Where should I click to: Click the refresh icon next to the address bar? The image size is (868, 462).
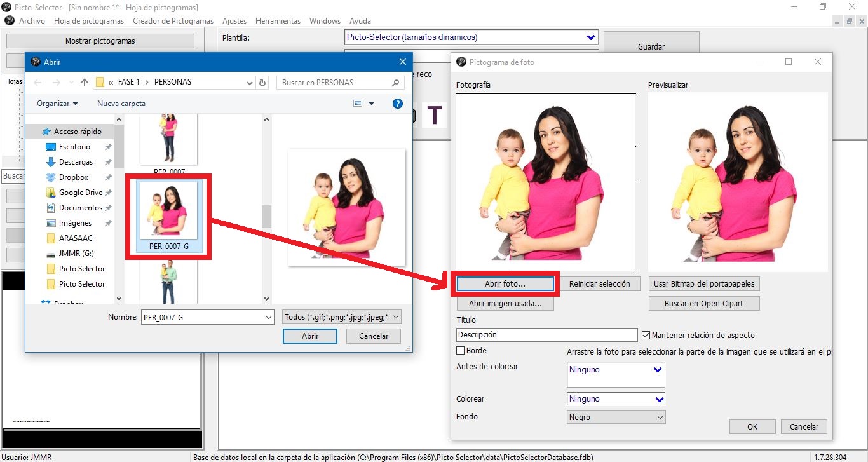point(262,82)
